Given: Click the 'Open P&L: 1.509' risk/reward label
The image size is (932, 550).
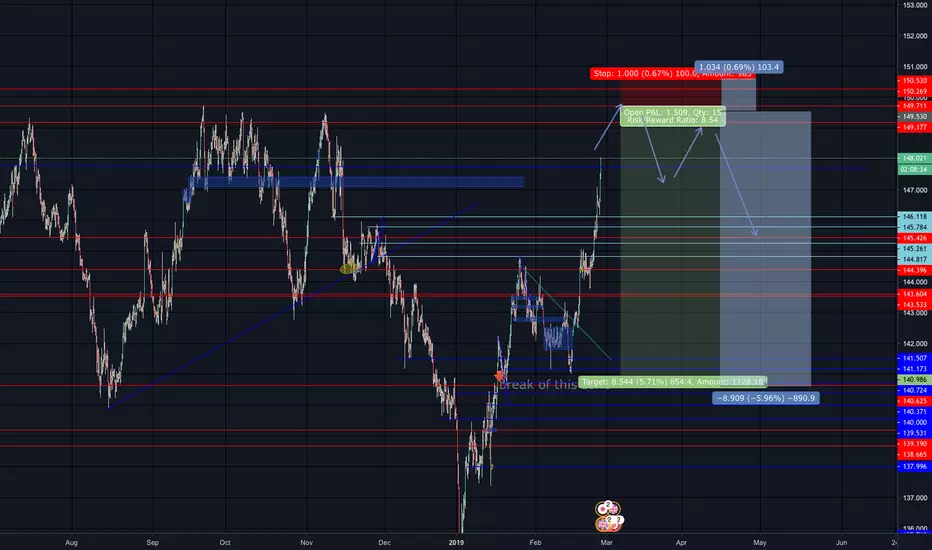Looking at the screenshot, I should coord(672,116).
